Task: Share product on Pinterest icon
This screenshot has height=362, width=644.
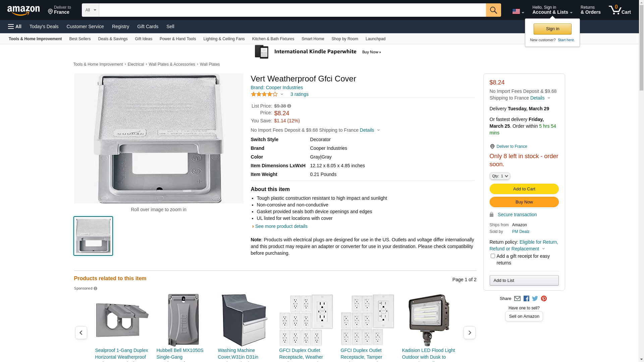Action: 544,299
